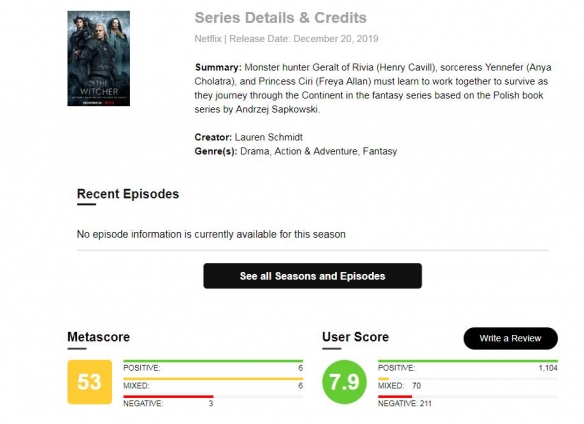The width and height of the screenshot is (584, 424).
Task: Select the Fantasy genre text
Action: (x=380, y=151)
